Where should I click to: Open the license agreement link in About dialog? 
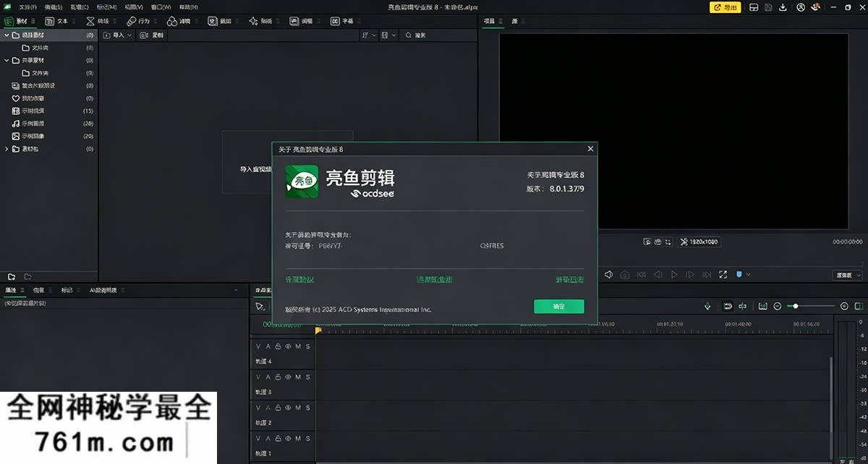299,279
